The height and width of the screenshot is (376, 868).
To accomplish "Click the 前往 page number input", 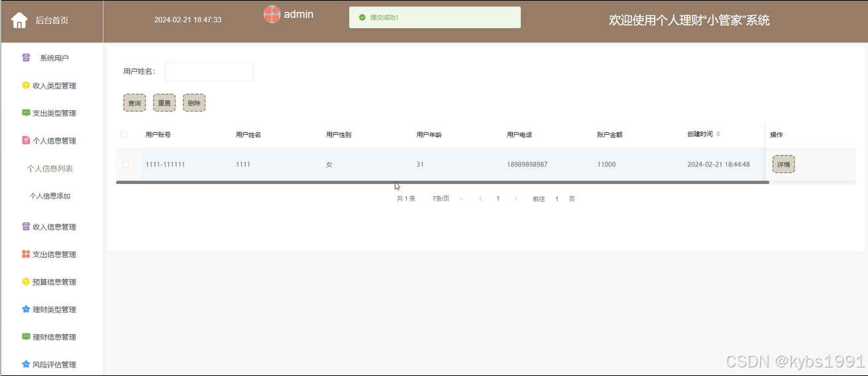I will (x=557, y=199).
